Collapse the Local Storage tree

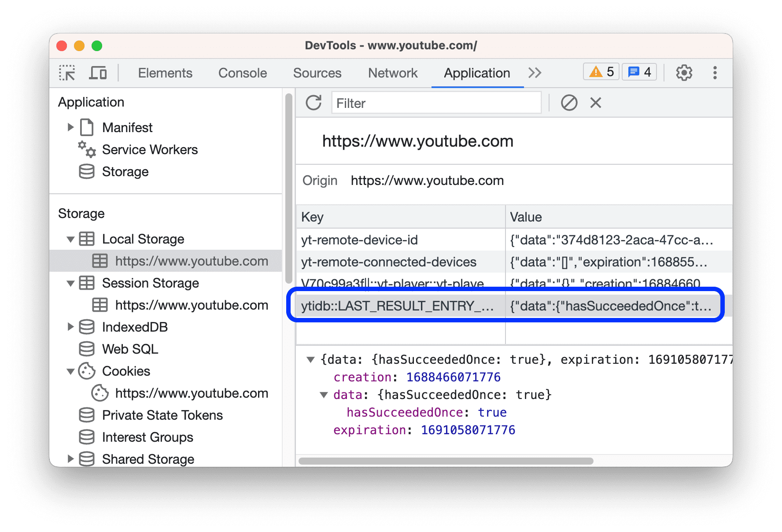(71, 239)
